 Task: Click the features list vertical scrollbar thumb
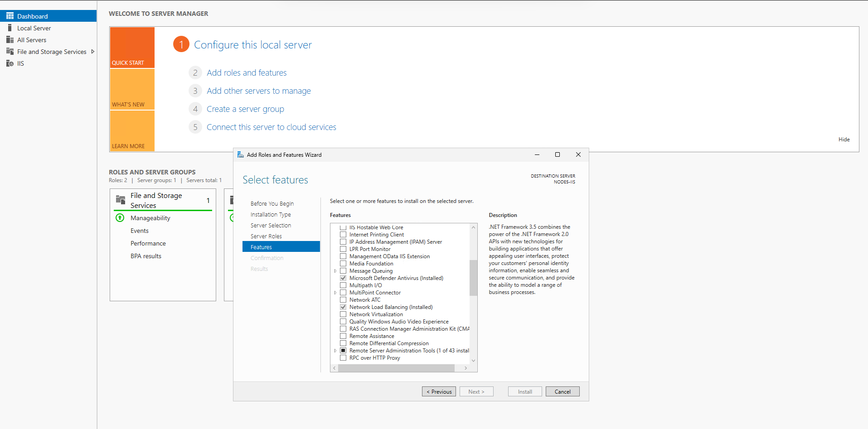[473, 277]
